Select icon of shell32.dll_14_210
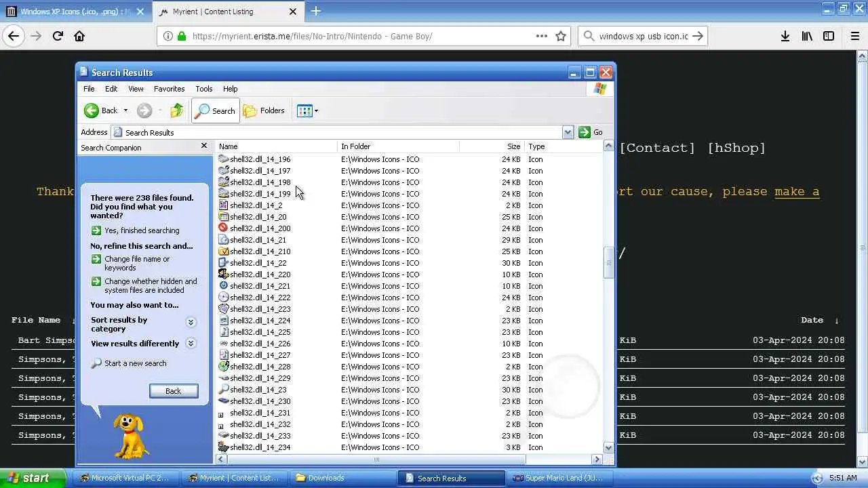Viewport: 868px width, 488px height. [x=224, y=251]
